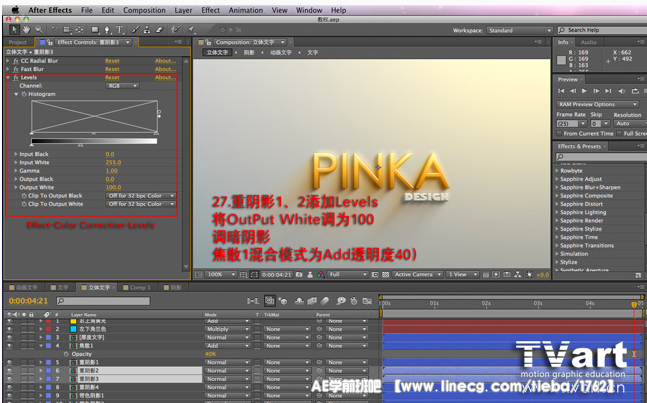
Task: Select the Selection arrow tool
Action: (14, 30)
